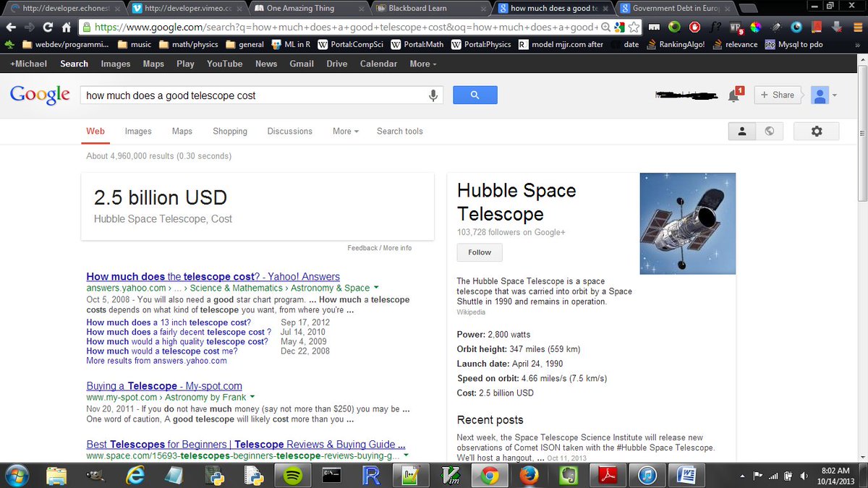This screenshot has height=488, width=868.
Task: Open Chrome menu button
Action: [x=856, y=27]
